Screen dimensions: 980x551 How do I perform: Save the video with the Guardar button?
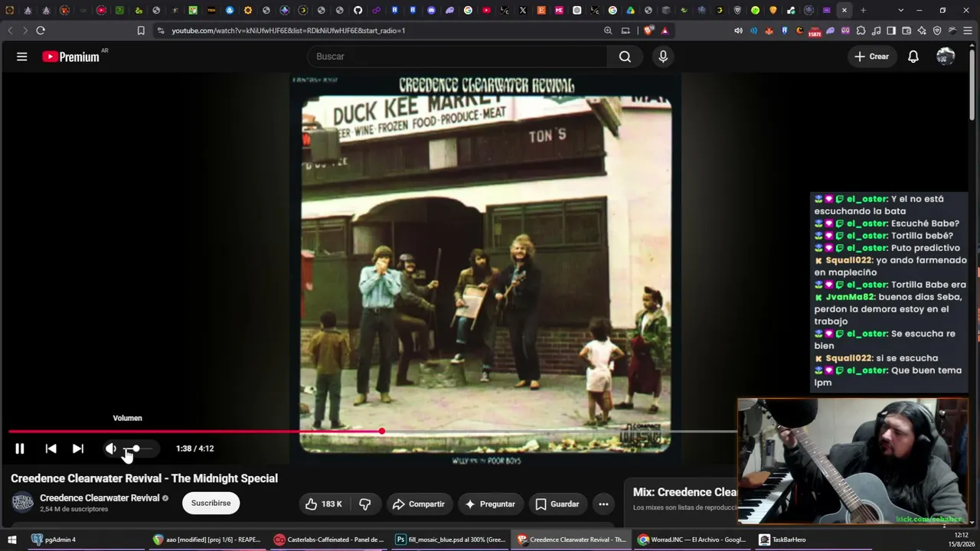557,504
